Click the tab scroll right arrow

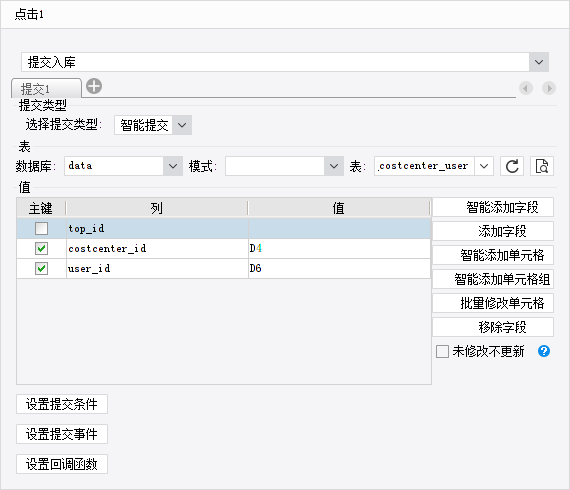(x=549, y=88)
